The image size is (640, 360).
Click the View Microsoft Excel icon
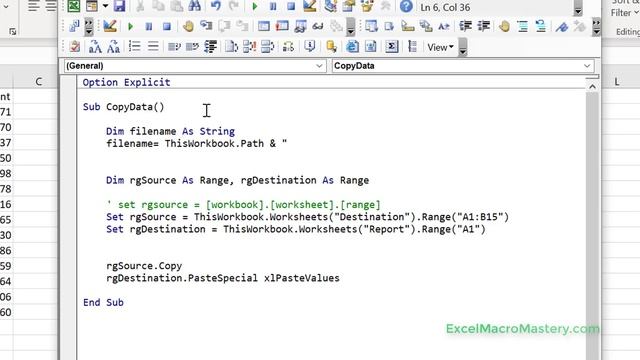(x=74, y=6)
